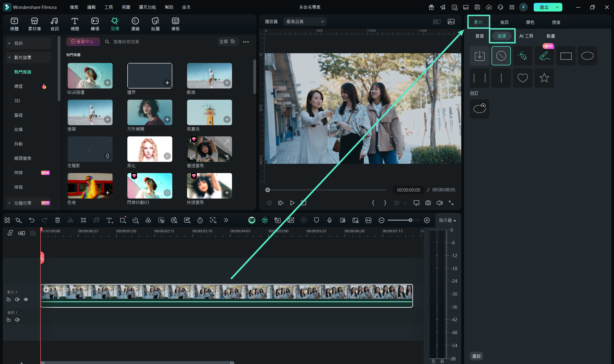The image size is (614, 364).
Task: Click the 資產中心 button
Action: pos(83,42)
